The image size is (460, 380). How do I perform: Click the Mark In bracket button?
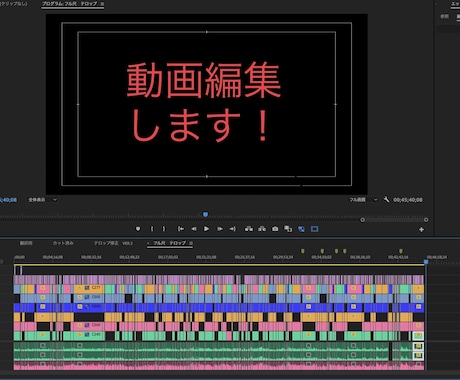pos(152,229)
